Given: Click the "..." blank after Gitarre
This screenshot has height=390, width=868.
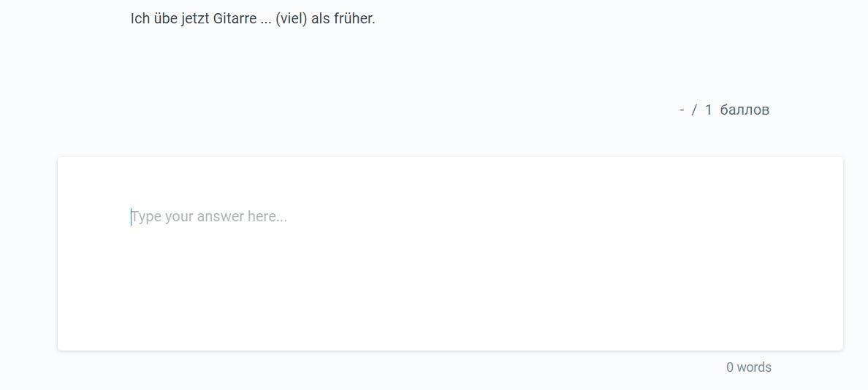Looking at the screenshot, I should pyautogui.click(x=266, y=19).
